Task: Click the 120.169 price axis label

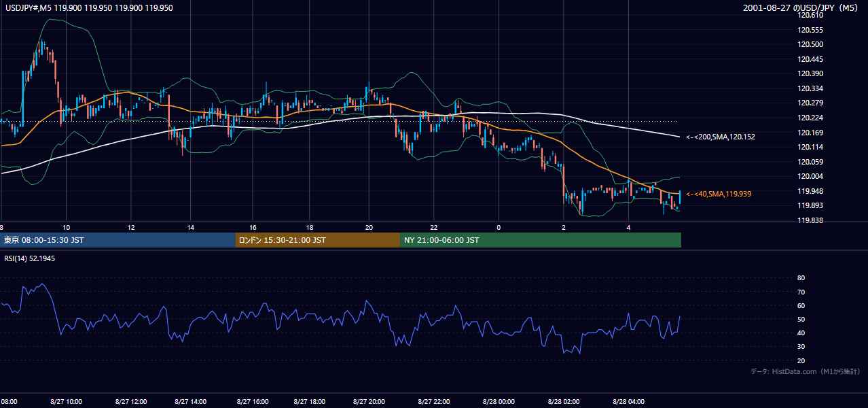Action: tap(810, 133)
